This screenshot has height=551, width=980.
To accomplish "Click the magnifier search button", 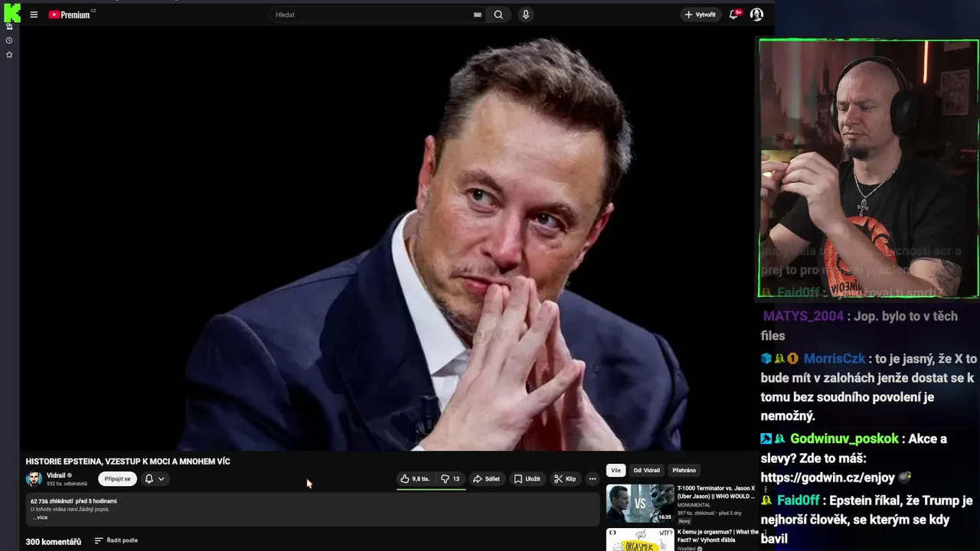I will pos(498,15).
